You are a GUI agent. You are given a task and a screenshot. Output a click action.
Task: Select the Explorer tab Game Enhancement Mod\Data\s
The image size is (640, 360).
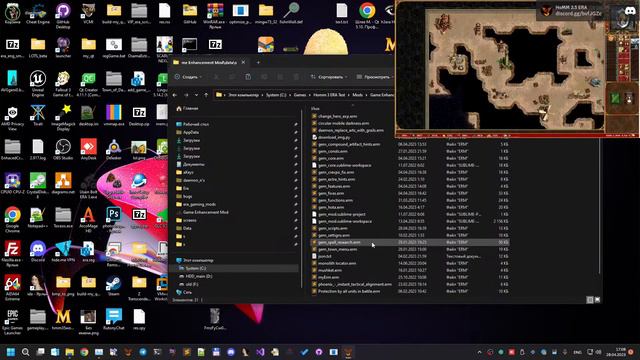pyautogui.click(x=208, y=62)
